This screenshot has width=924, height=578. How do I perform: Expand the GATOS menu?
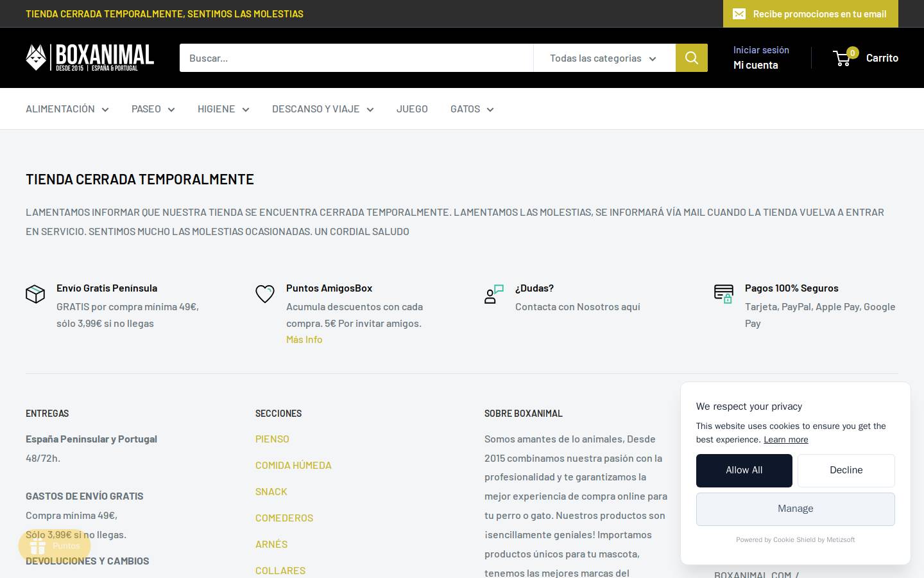point(472,109)
